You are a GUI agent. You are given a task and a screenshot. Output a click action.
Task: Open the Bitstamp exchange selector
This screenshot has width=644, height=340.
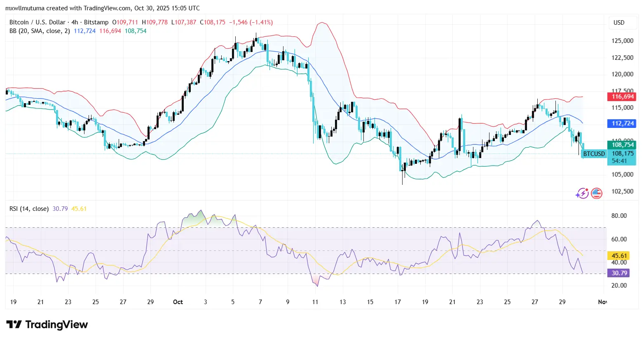coord(96,22)
